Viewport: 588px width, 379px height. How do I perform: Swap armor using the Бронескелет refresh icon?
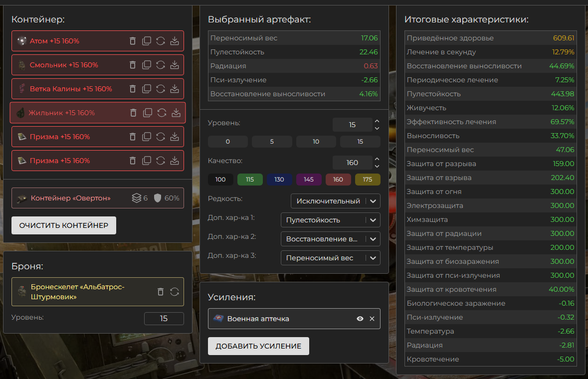[x=175, y=291]
